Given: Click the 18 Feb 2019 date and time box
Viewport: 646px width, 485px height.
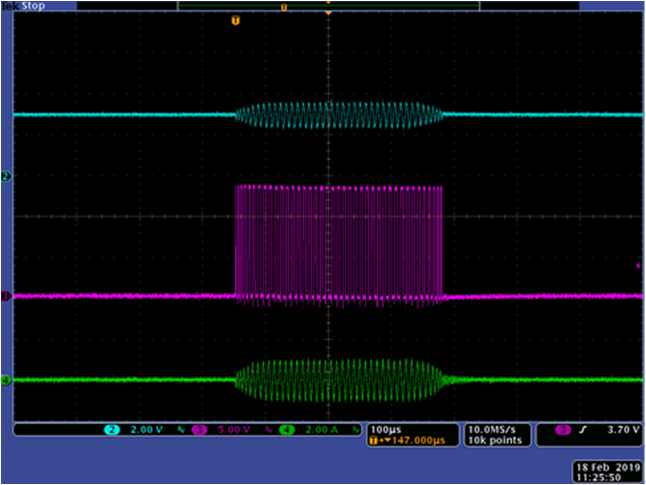Looking at the screenshot, I should [602, 468].
